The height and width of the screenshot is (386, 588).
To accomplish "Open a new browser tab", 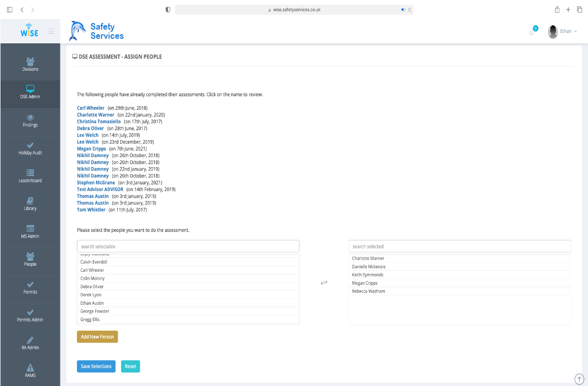I will (568, 10).
